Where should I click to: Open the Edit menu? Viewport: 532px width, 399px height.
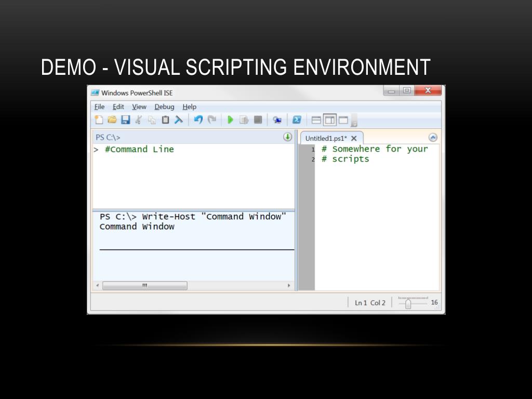pos(118,107)
